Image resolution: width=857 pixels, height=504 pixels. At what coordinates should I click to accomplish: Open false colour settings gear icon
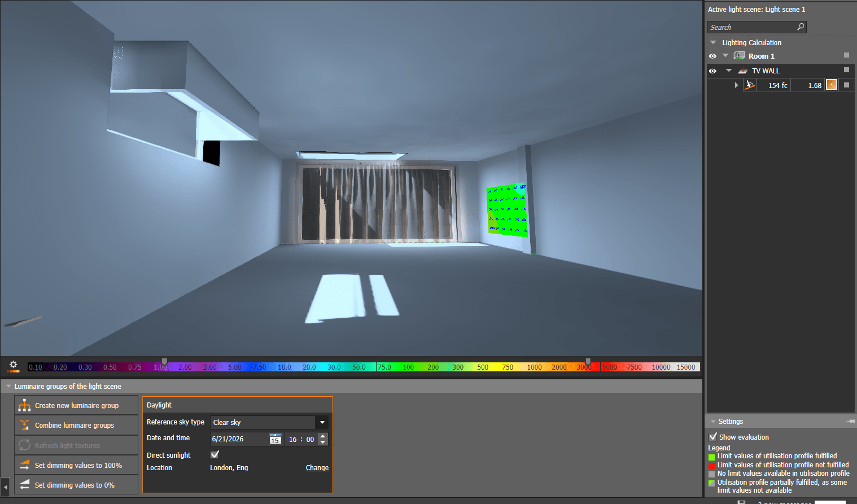point(14,366)
